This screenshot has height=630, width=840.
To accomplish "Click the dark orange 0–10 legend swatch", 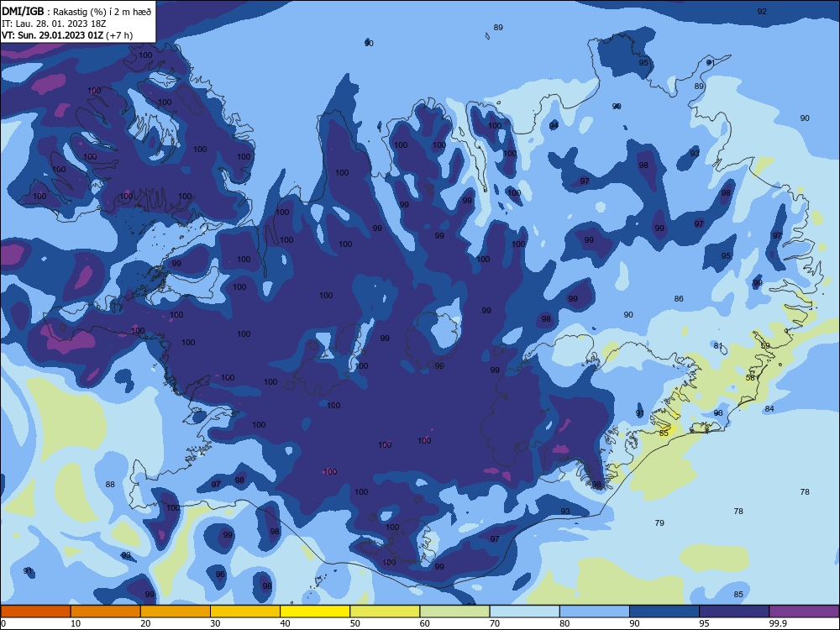I will coord(35,612).
